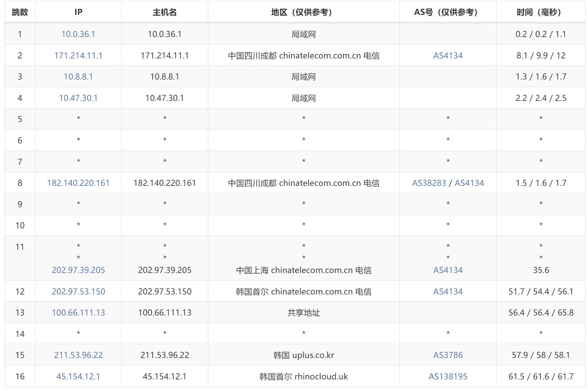Click time value 1.5 / 1.6 / 1.7
Image resolution: width=588 pixels, height=391 pixels.
pyautogui.click(x=541, y=183)
